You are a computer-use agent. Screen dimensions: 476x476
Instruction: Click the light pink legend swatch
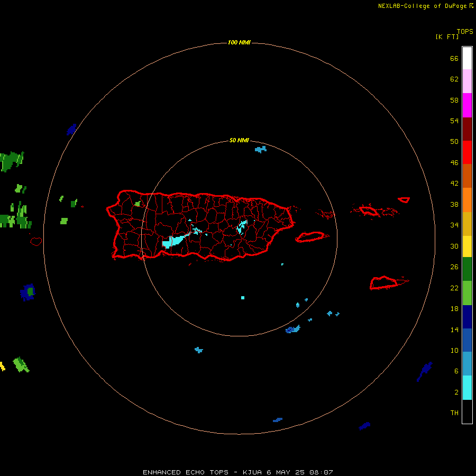(467, 81)
